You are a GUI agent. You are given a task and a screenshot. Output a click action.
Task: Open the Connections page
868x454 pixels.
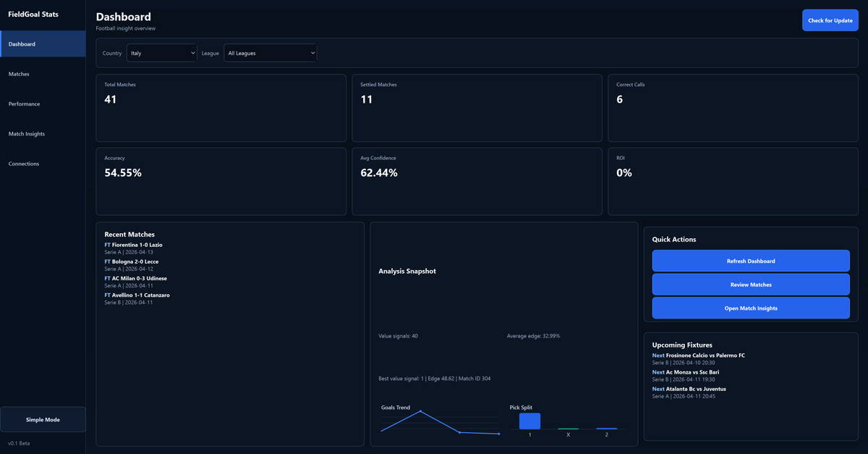[x=43, y=164]
